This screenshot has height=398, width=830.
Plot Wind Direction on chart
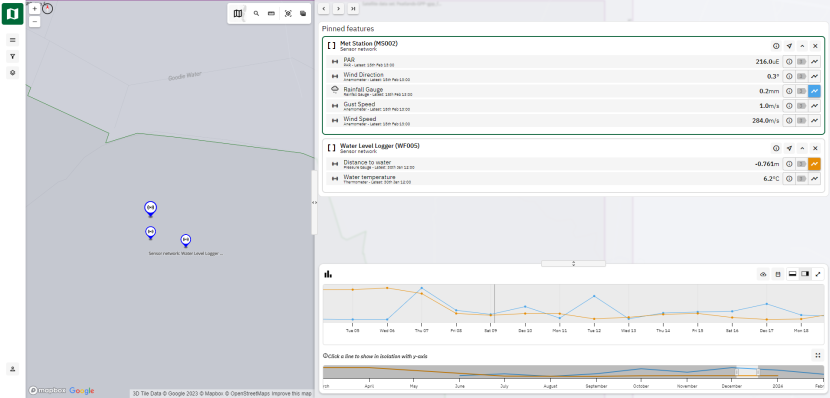pos(814,76)
